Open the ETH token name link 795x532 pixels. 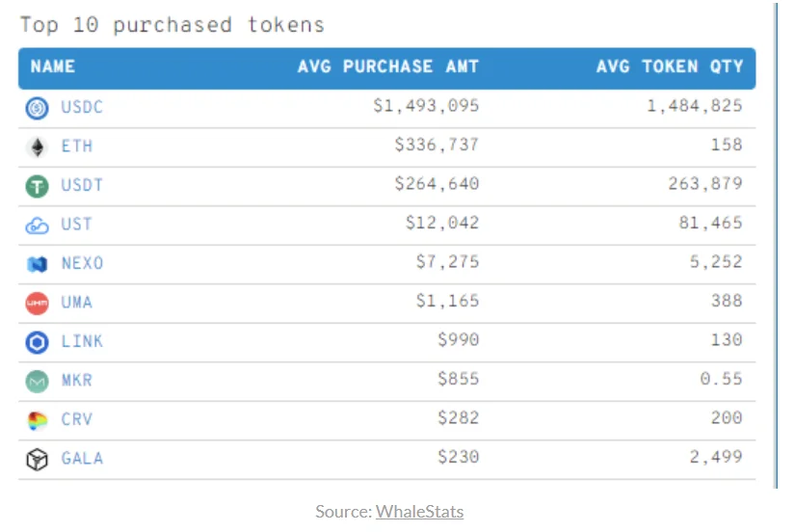click(77, 146)
